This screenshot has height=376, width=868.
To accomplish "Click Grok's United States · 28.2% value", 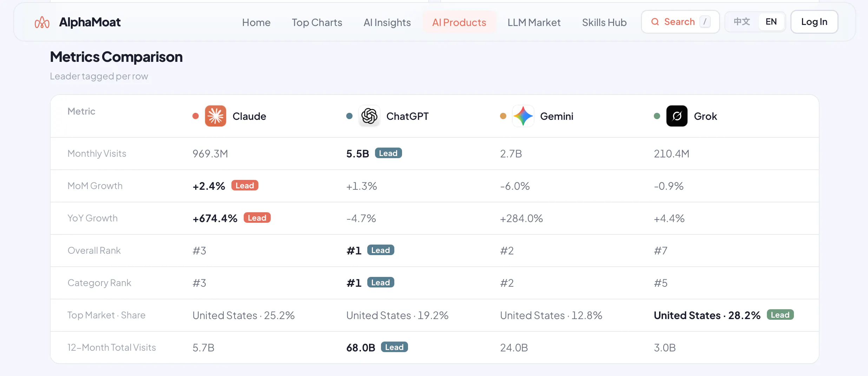I will coord(707,315).
